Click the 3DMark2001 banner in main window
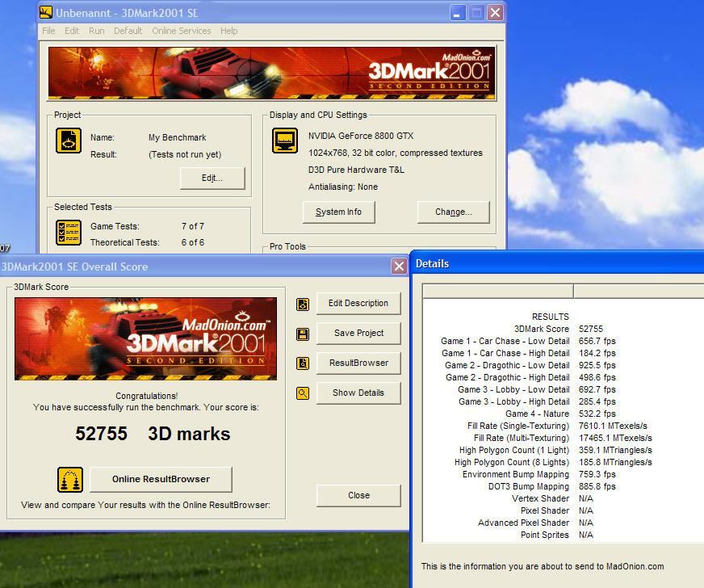Screen dimensions: 704x588 [271, 73]
